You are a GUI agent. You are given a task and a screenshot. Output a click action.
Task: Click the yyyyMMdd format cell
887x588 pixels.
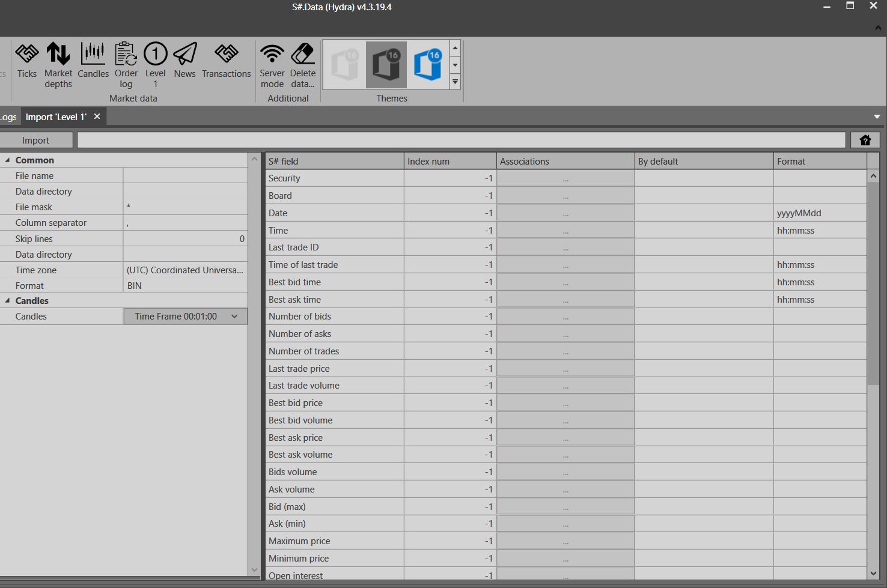coord(820,213)
